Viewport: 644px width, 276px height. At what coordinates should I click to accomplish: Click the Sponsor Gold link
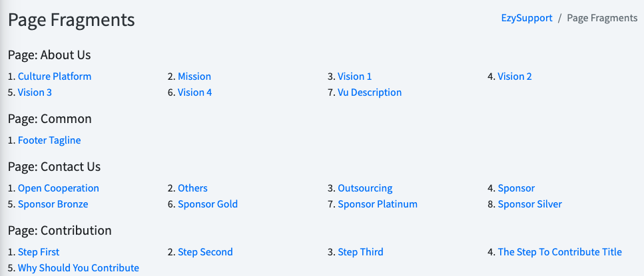208,204
